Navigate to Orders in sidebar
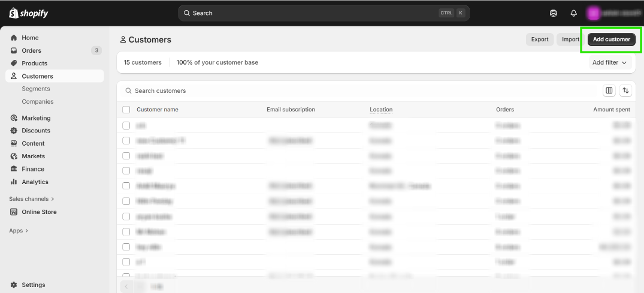This screenshot has height=293, width=644. pyautogui.click(x=31, y=50)
